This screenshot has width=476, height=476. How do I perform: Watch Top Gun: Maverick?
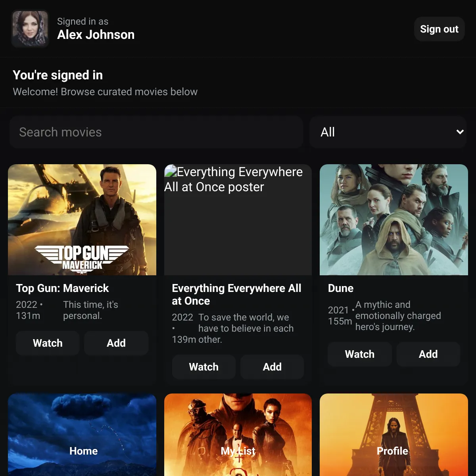coord(48,343)
